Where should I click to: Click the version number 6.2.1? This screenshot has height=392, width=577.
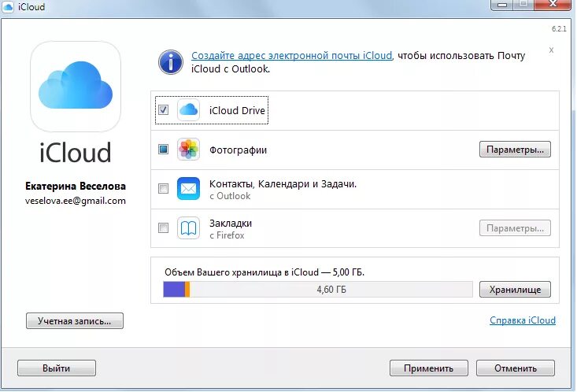pos(559,28)
